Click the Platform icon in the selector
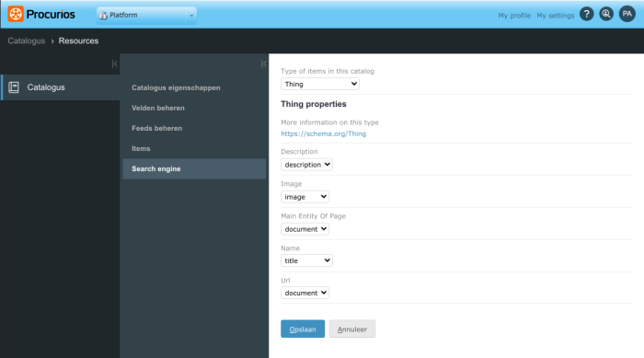The width and height of the screenshot is (644, 358). point(103,16)
